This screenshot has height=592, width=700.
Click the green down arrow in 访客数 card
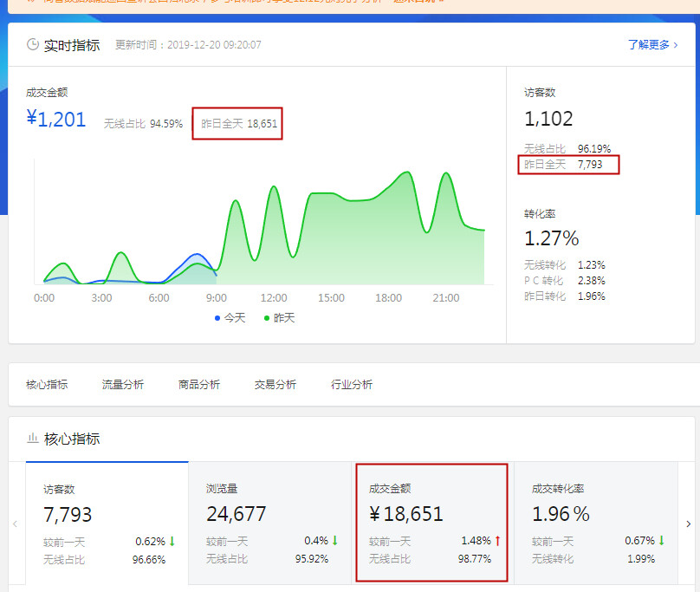pyautogui.click(x=172, y=541)
